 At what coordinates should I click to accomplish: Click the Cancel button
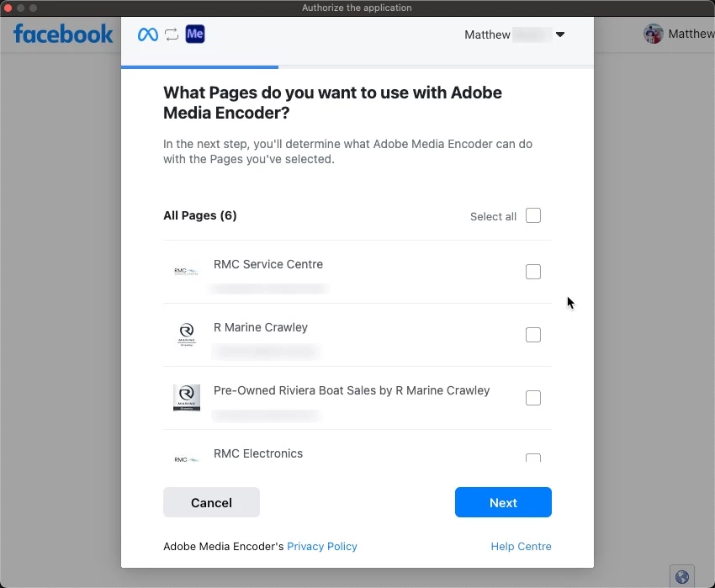coord(212,502)
